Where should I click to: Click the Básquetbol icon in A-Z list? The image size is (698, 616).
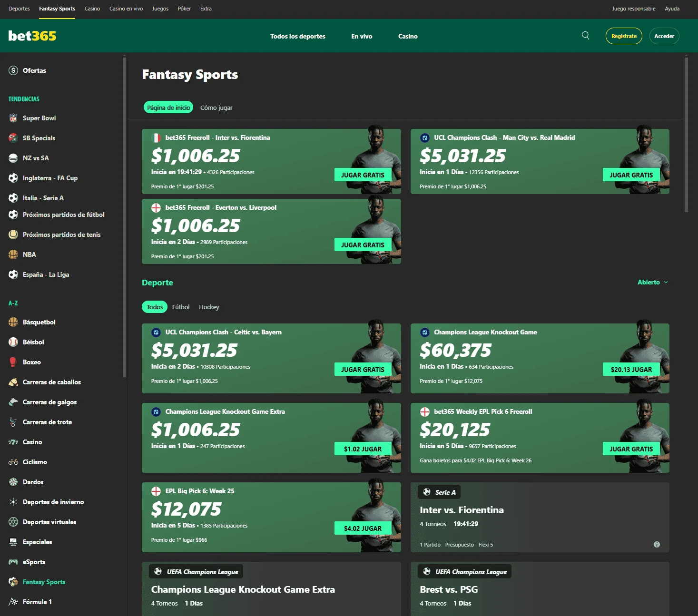(13, 322)
